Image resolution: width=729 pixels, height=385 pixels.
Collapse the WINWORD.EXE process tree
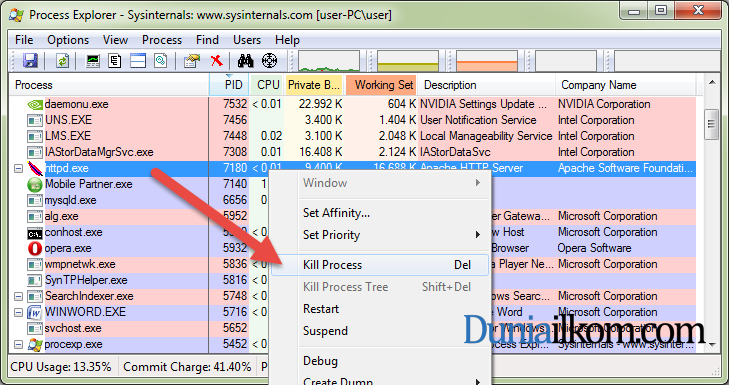tap(18, 312)
